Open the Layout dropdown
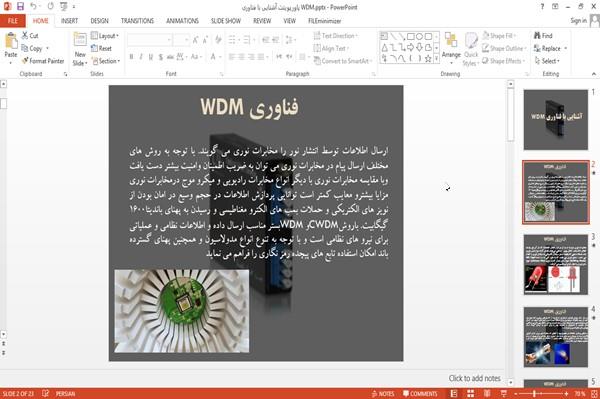The image size is (600, 399). [105, 36]
